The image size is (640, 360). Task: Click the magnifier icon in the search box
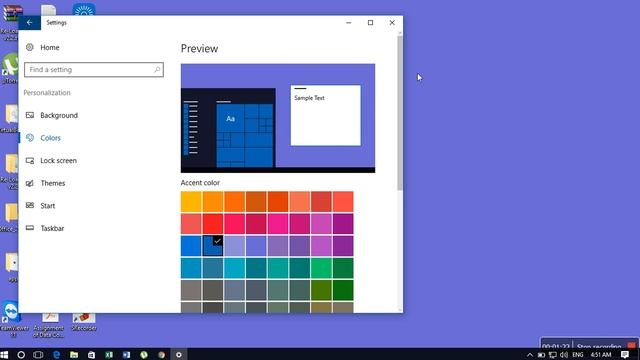click(x=157, y=70)
